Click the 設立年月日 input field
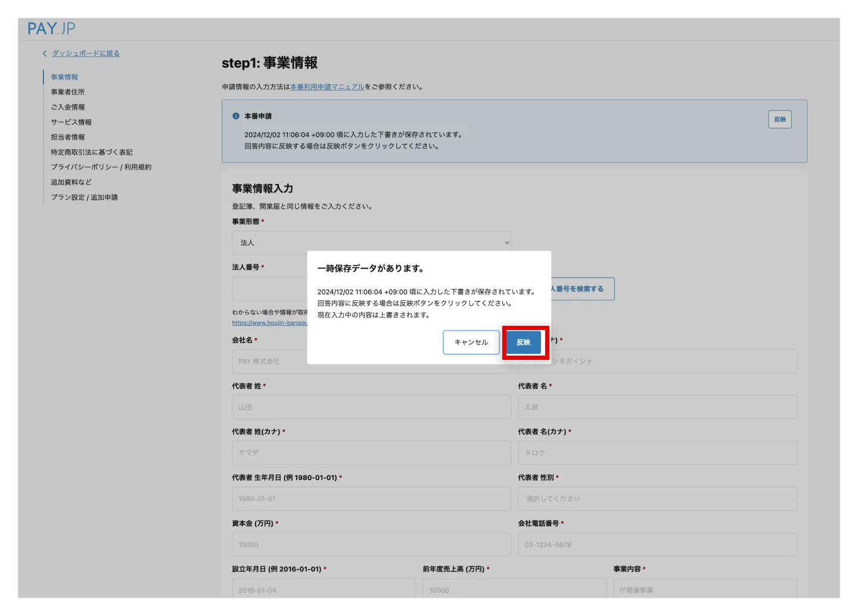Viewport: 858px width, 616px height. pos(324,589)
